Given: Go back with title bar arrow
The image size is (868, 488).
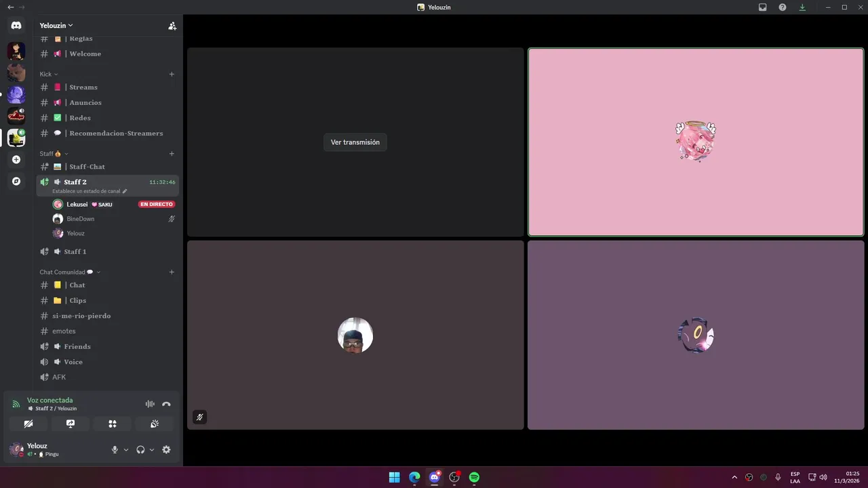Looking at the screenshot, I should tap(10, 7).
